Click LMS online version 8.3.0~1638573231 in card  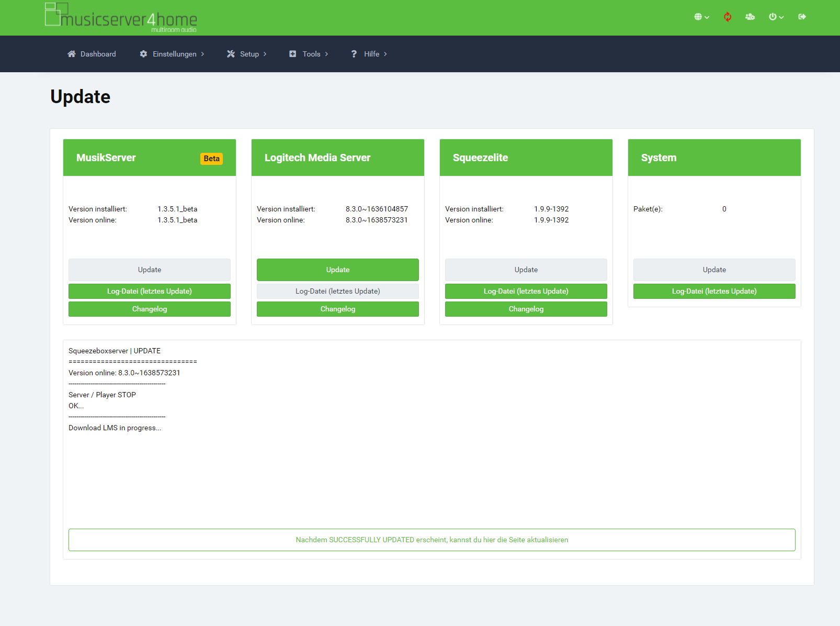coord(377,220)
